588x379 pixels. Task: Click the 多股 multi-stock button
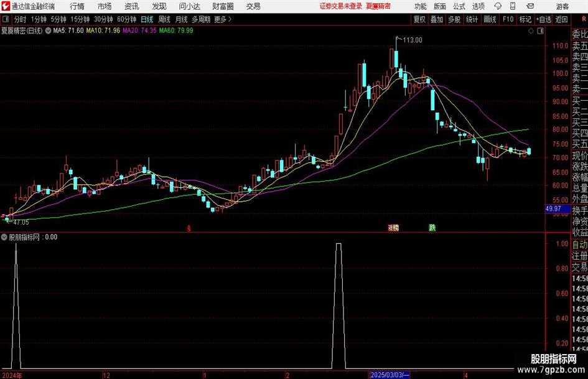[454, 19]
